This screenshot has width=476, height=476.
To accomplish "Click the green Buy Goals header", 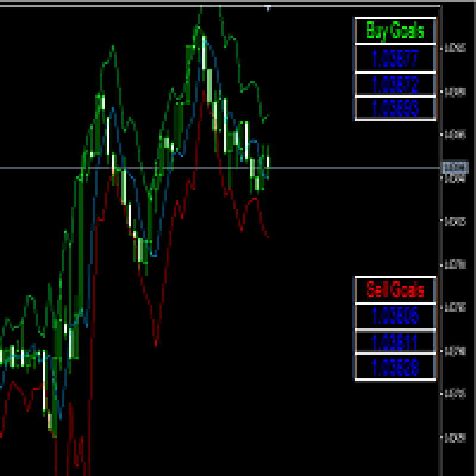I will [x=395, y=31].
